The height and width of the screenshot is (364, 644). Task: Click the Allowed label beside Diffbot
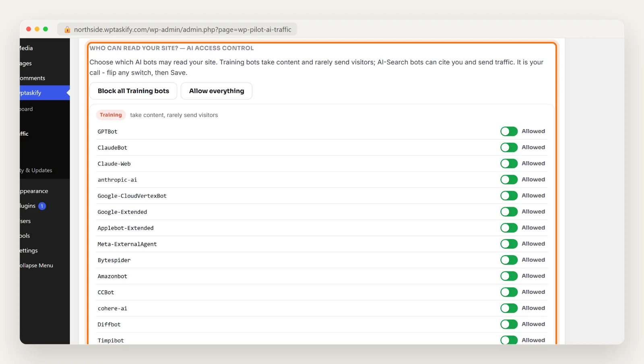click(x=533, y=324)
